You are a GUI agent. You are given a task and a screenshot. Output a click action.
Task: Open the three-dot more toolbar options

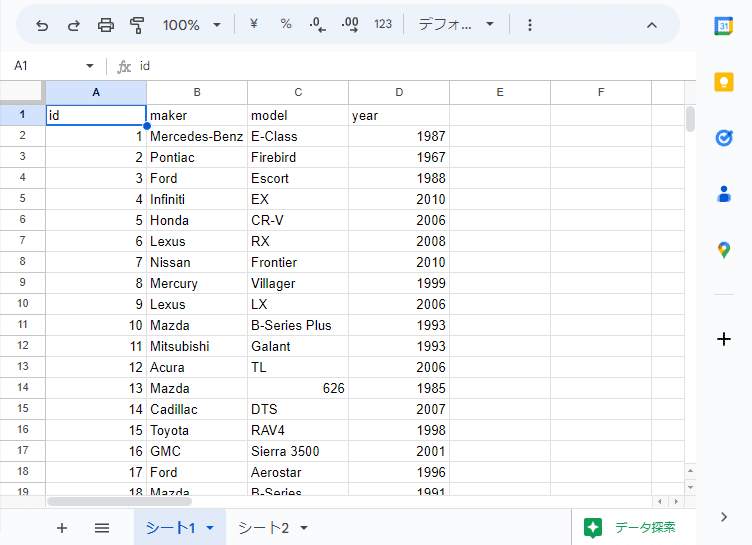click(x=529, y=25)
